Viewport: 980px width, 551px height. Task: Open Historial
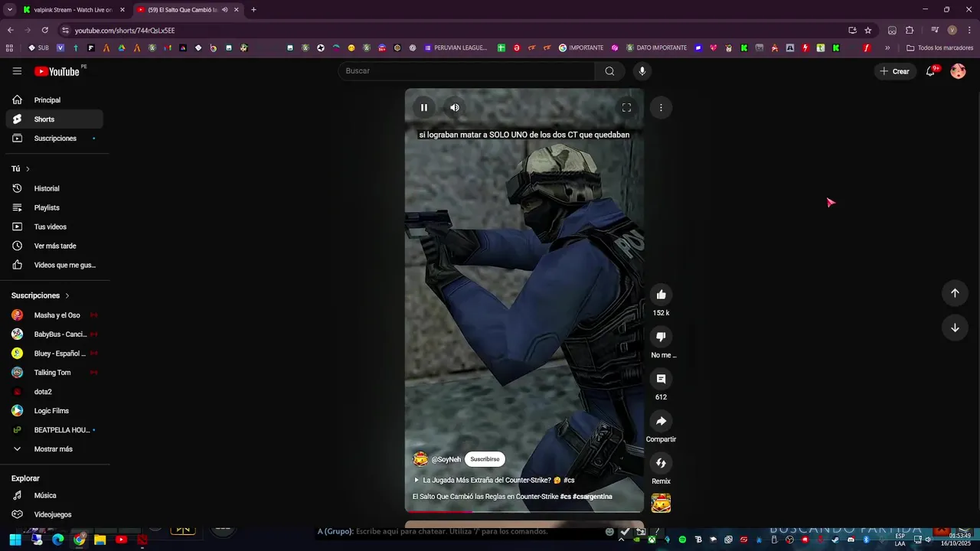tap(54, 188)
